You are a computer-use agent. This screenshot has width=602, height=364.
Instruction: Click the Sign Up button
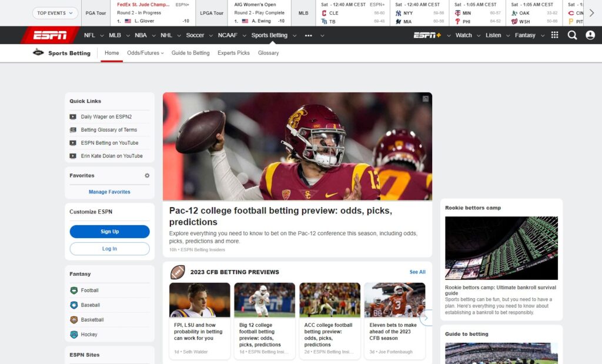click(x=109, y=231)
